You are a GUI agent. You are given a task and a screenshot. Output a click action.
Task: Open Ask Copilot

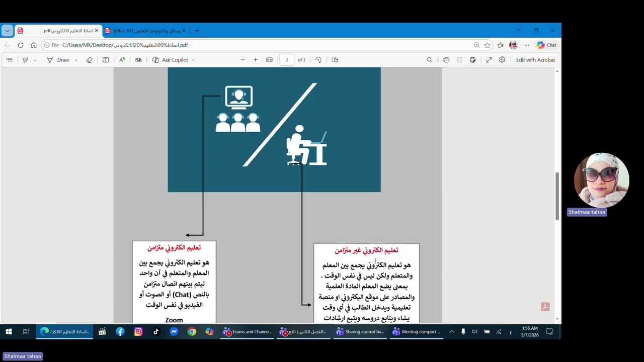pos(170,60)
